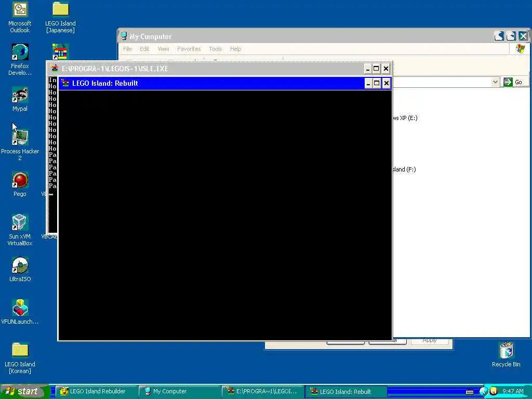This screenshot has height=399, width=532.
Task: Maximize the ISLE.EXE console window
Action: pyautogui.click(x=376, y=69)
